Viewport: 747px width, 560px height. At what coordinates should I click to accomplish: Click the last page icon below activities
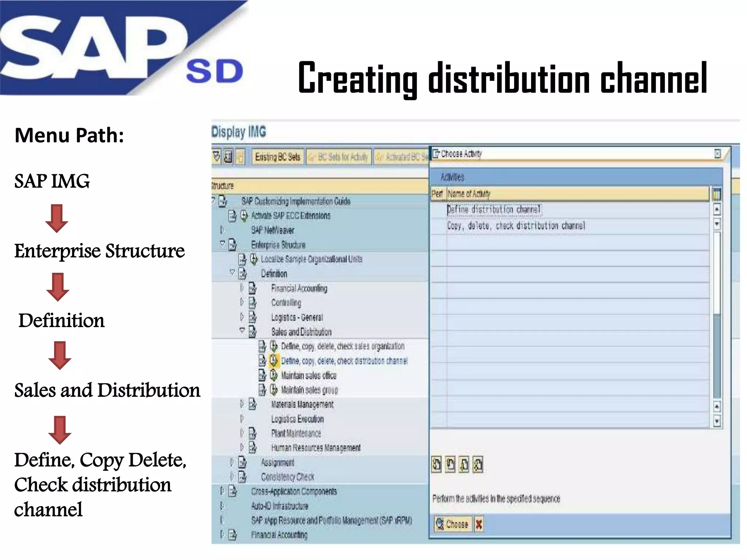click(478, 464)
